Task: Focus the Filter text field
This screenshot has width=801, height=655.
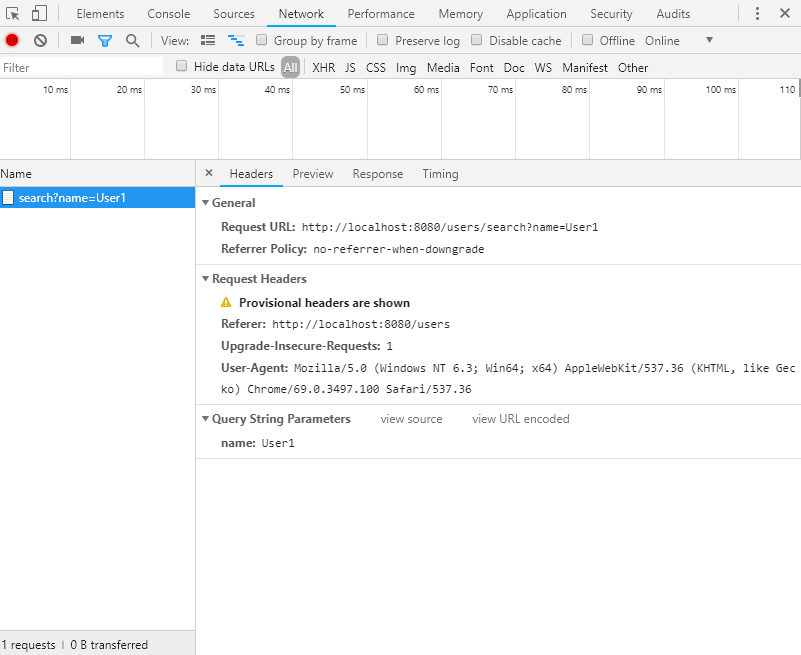Action: pyautogui.click(x=82, y=67)
